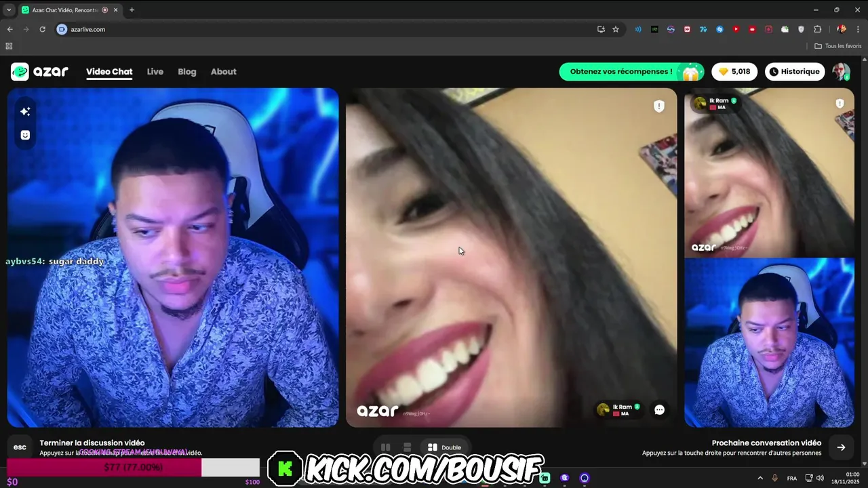Open the face filter smiley icon
Image resolution: width=868 pixels, height=488 pixels.
(25, 135)
